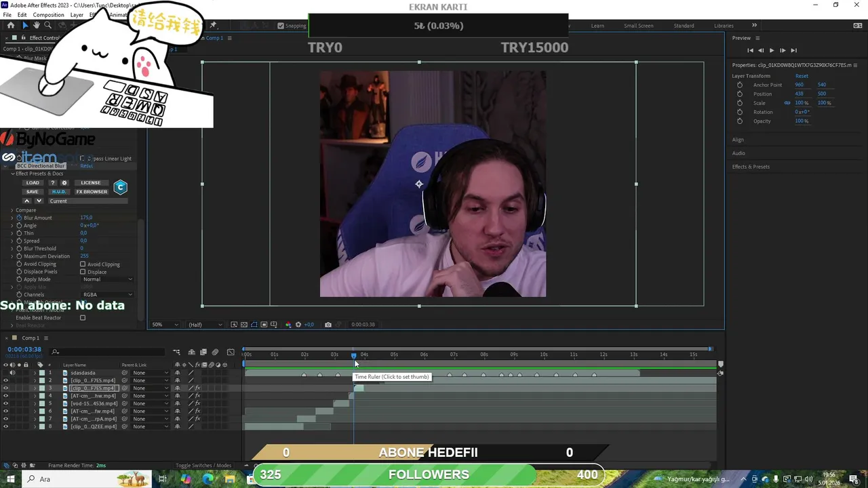Image resolution: width=868 pixels, height=488 pixels.
Task: Toggle effects fx switch on layer 5
Action: click(x=198, y=404)
